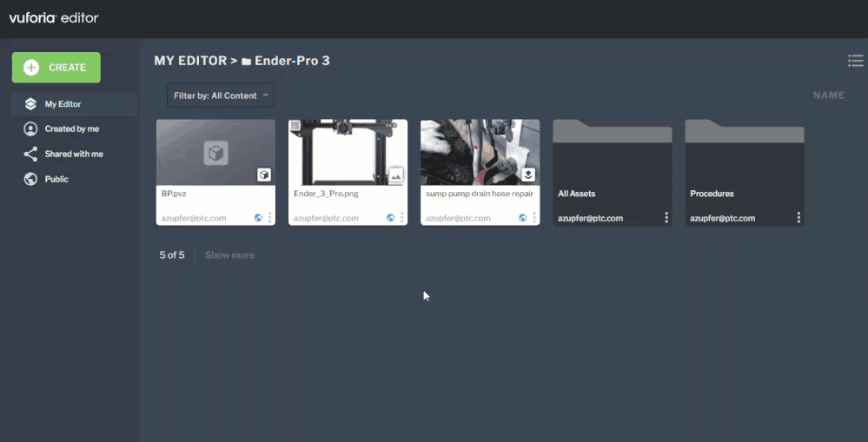Click the My Editor layers icon
This screenshot has width=868, height=442.
(x=30, y=104)
